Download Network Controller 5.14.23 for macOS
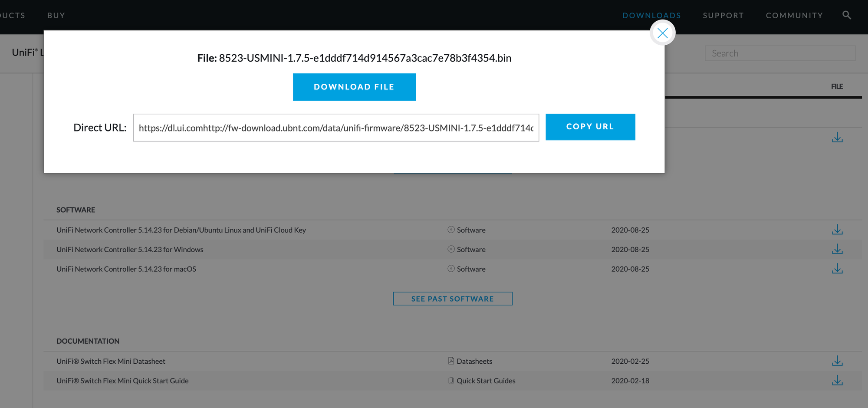 click(x=837, y=269)
